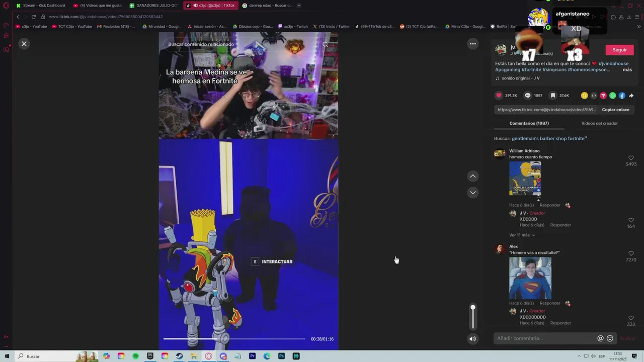Insert mention with @ icon
Viewport: 644px width, 362px height.
(600, 338)
